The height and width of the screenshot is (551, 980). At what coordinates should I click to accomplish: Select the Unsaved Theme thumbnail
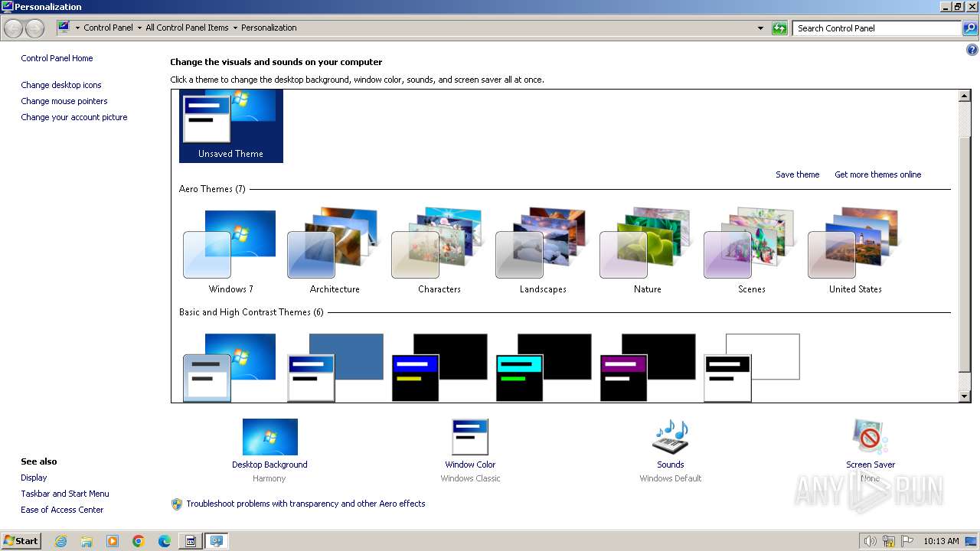(230, 126)
